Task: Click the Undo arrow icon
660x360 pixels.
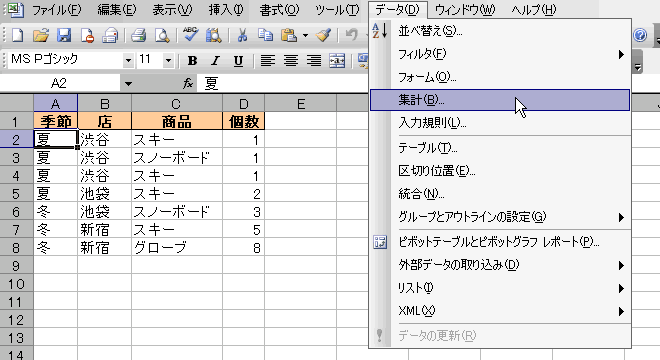Action: click(351, 35)
